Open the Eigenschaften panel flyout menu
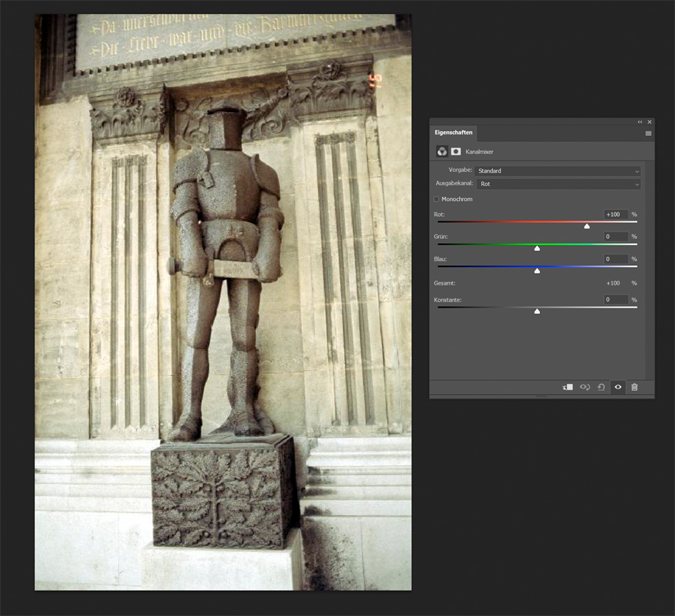Screen dimensions: 675x616 [648, 134]
